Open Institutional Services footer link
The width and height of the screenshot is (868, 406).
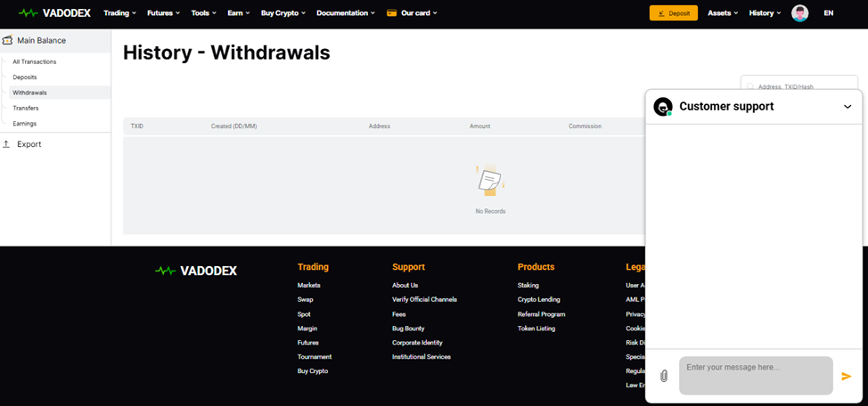[x=422, y=357]
